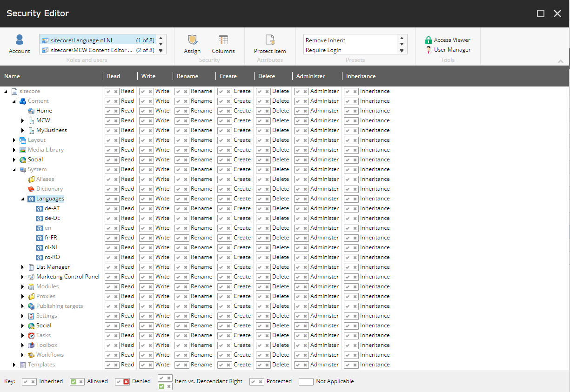Screen dimensions: 570x392
Task: Open the Account selector icon
Action: coord(19,40)
